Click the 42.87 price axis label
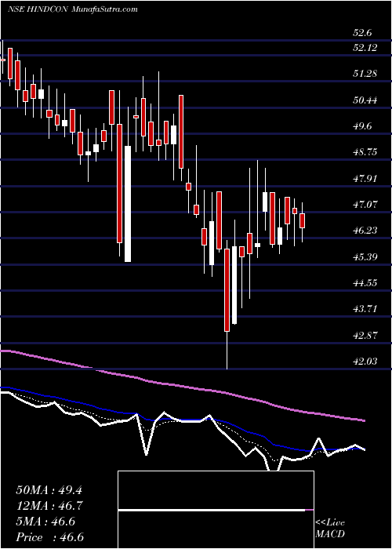The width and height of the screenshot is (392, 549). (x=365, y=336)
